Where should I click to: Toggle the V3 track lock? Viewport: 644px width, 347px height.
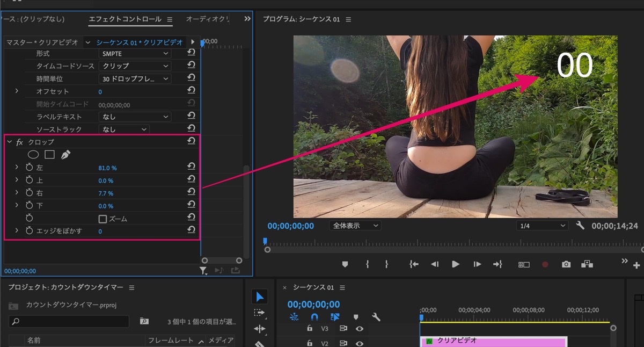(x=309, y=328)
